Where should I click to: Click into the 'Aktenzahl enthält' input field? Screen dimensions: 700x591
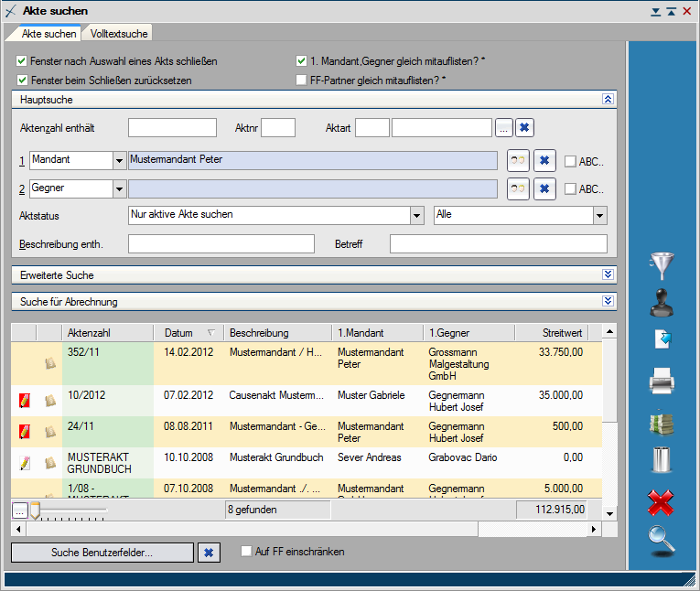coord(172,128)
